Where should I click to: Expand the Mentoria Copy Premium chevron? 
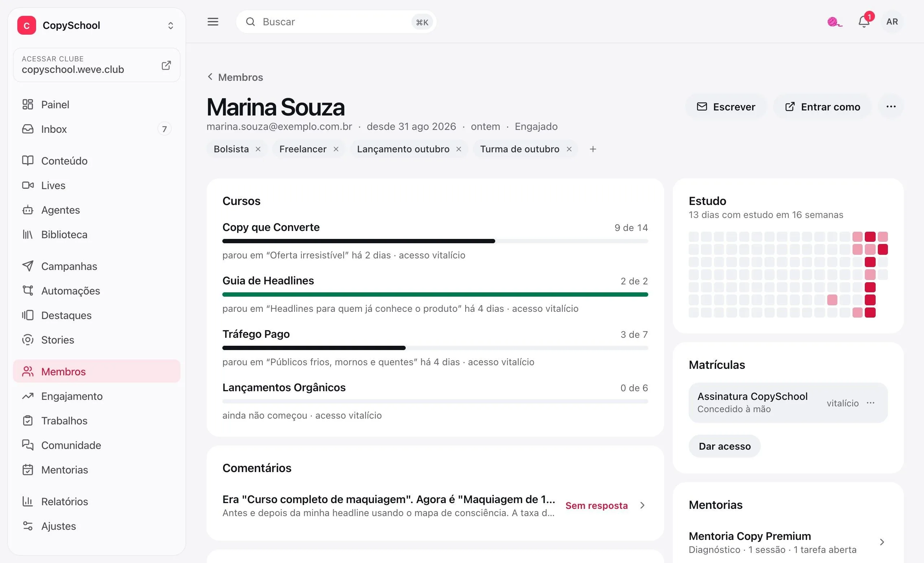[x=882, y=542]
